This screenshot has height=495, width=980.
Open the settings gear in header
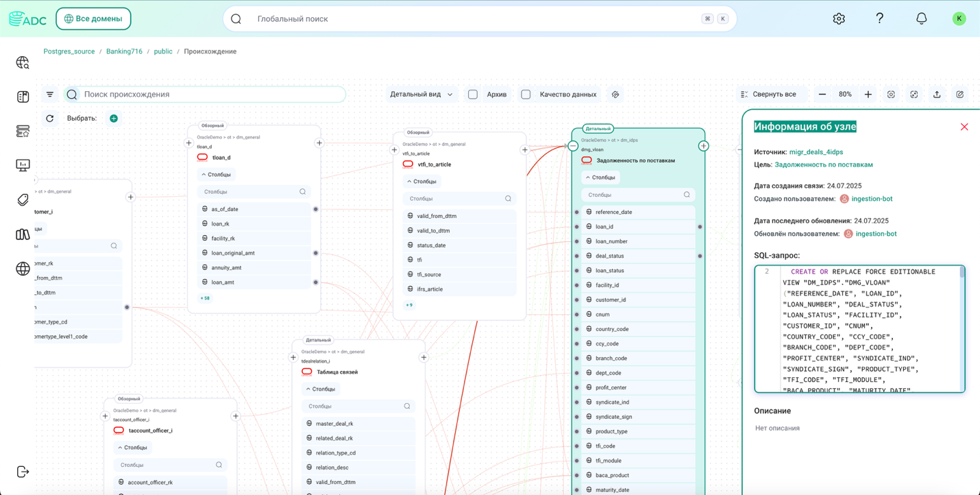(839, 19)
